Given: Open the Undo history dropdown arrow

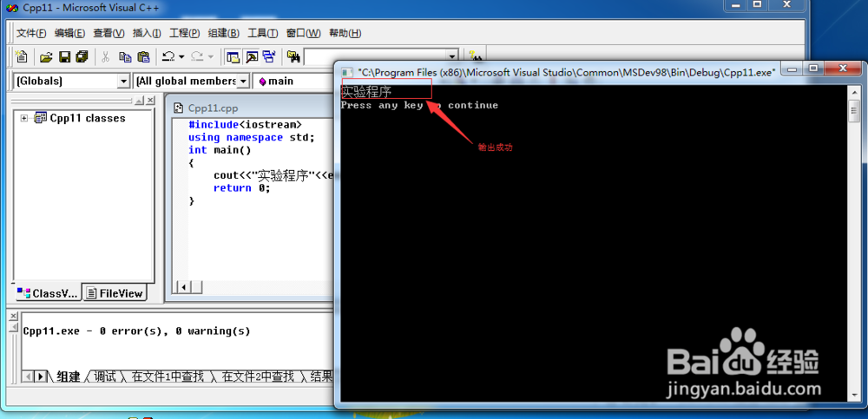Looking at the screenshot, I should point(181,56).
